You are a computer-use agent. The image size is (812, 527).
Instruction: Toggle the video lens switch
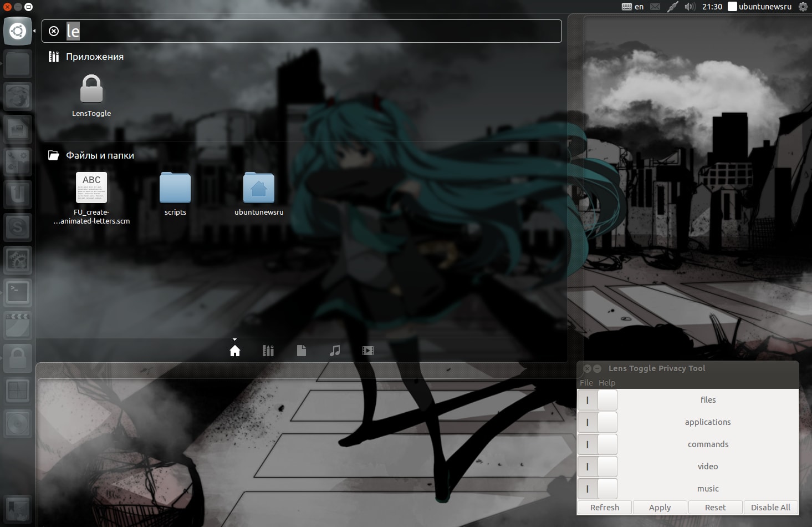(597, 467)
